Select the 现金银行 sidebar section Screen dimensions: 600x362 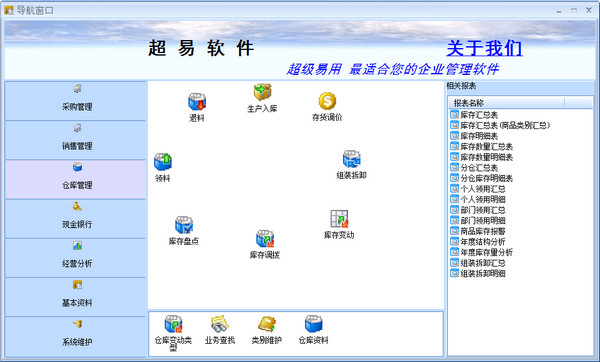point(76,219)
